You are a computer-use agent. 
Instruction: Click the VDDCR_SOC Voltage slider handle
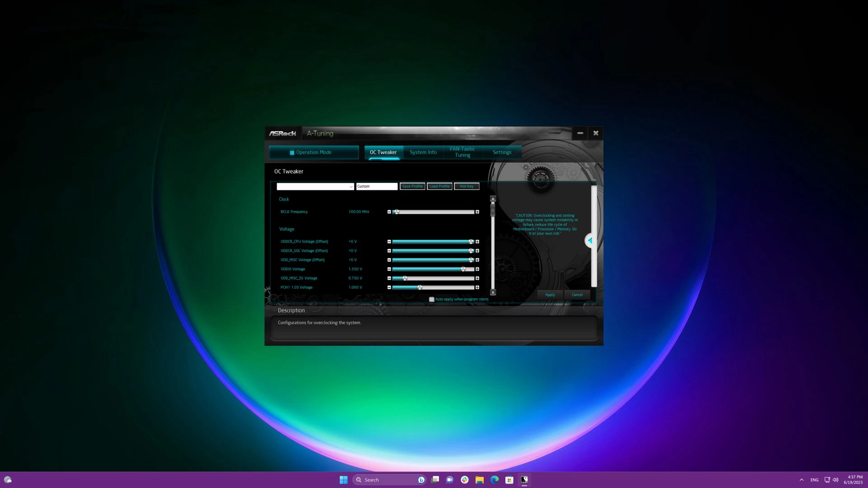pyautogui.click(x=471, y=251)
